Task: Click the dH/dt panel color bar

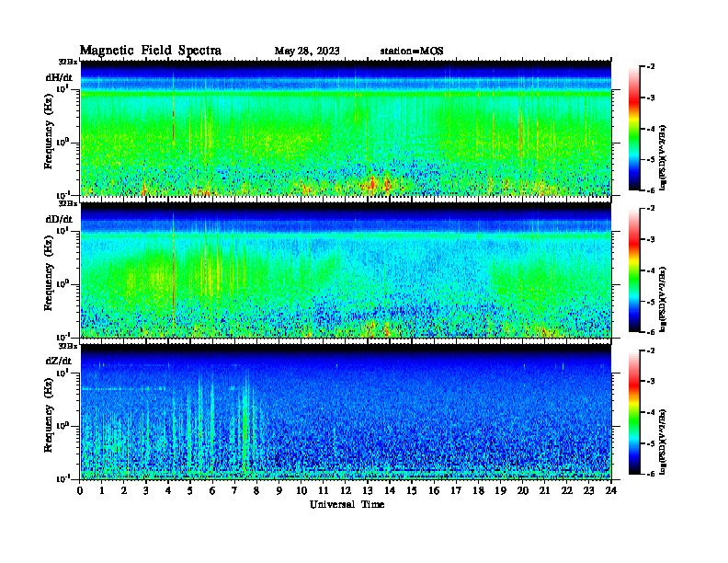Action: click(634, 129)
